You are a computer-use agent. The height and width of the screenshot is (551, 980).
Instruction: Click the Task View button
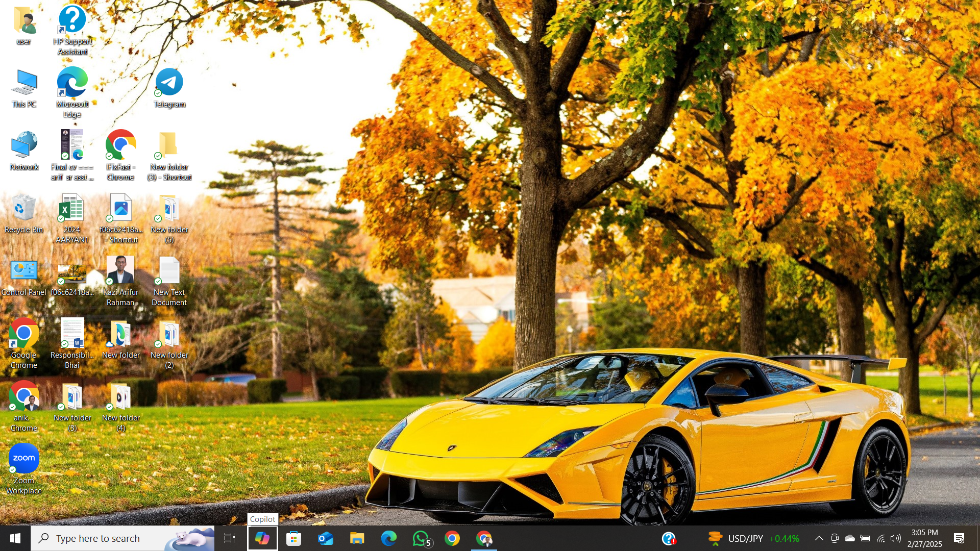[230, 539]
